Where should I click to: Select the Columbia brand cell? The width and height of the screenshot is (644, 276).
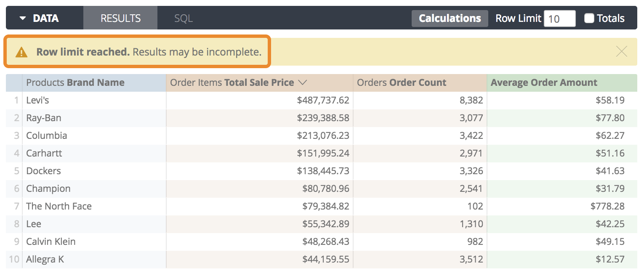pyautogui.click(x=94, y=135)
